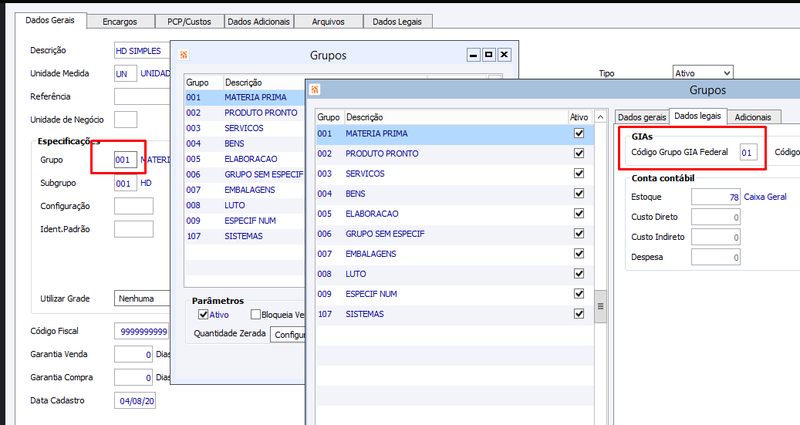Image resolution: width=800 pixels, height=425 pixels.
Task: Toggle Bloqueia checkbox under Parâmetros
Action: tap(256, 314)
